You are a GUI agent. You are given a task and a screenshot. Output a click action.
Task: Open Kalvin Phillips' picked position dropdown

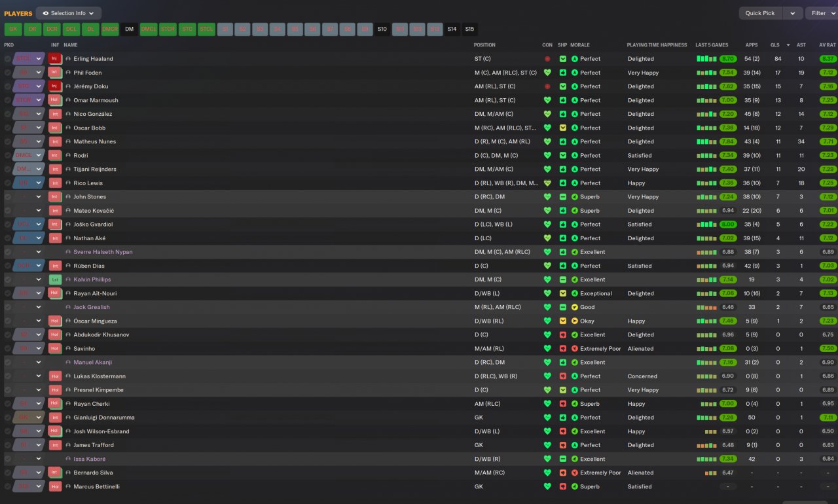click(x=29, y=279)
